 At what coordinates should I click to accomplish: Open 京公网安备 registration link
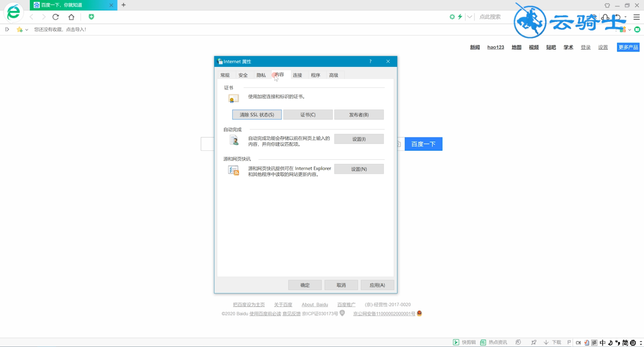(384, 314)
